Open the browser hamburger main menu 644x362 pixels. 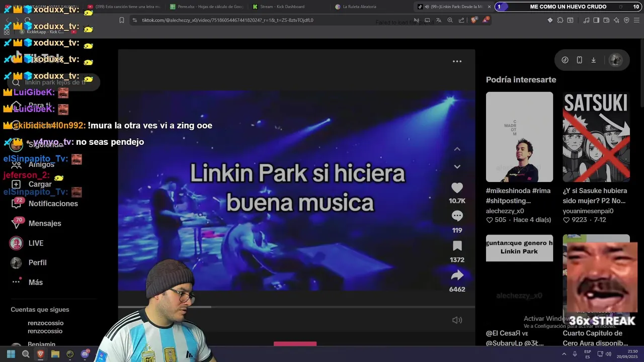637,20
